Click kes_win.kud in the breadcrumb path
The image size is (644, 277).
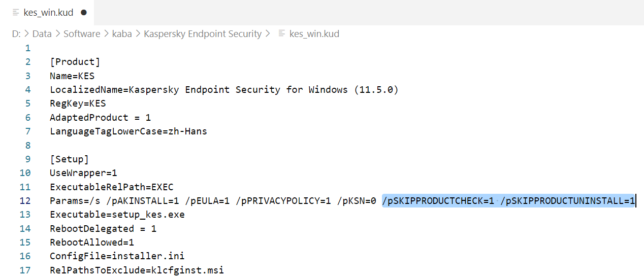(314, 34)
